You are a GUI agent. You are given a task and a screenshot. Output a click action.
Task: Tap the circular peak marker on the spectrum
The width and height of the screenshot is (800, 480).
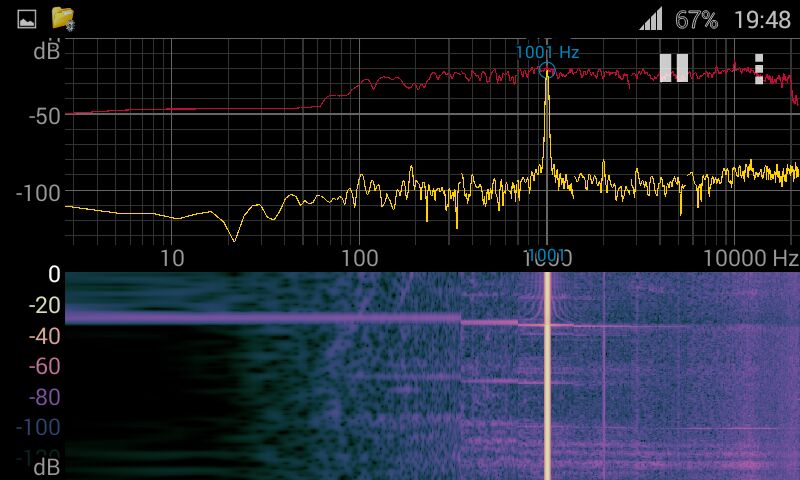pos(547,70)
